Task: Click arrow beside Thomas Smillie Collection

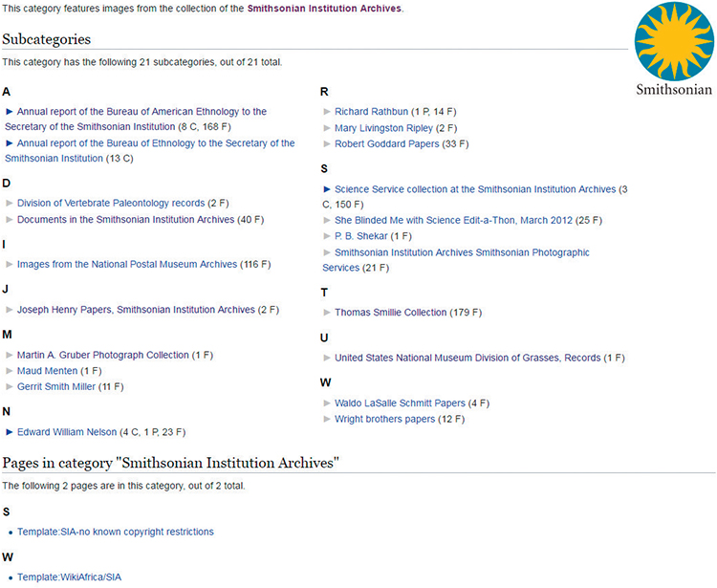Action: (x=327, y=313)
